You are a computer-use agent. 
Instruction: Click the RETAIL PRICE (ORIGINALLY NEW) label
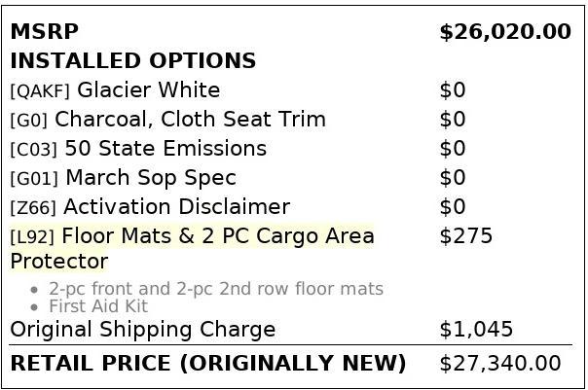pos(207,364)
